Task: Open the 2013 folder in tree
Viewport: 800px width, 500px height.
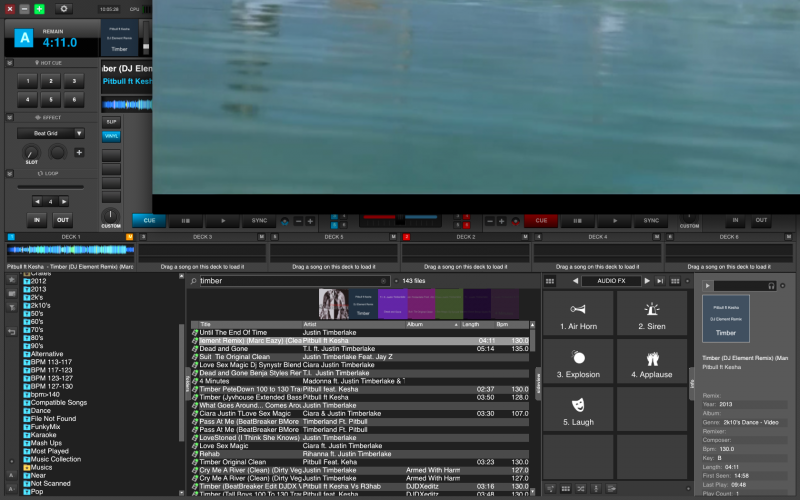Action: (x=38, y=289)
